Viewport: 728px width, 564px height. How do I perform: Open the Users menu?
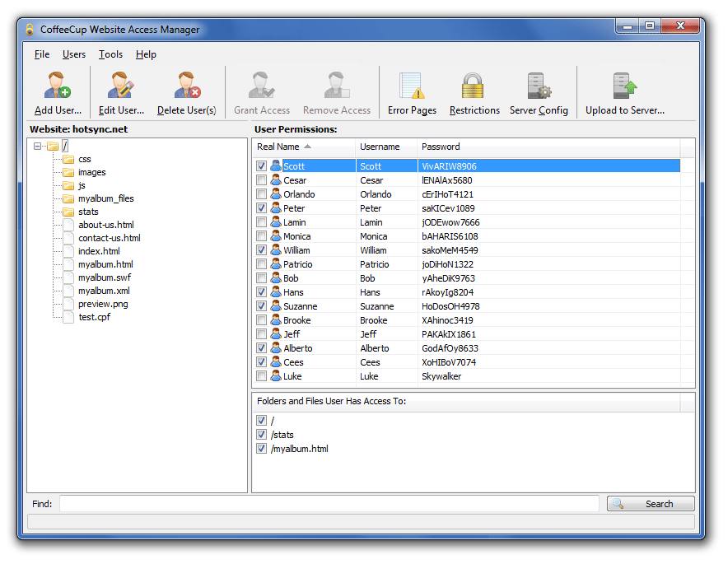point(74,54)
